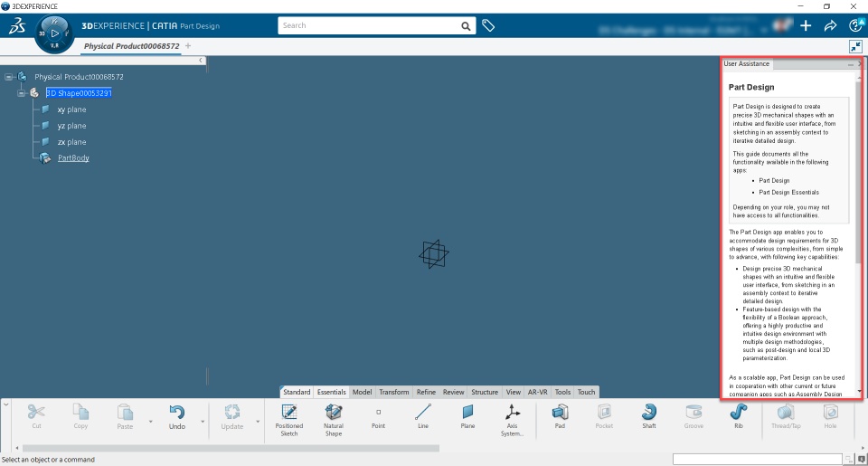This screenshot has height=466, width=868.
Task: Select the Axis System tool
Action: 512,412
